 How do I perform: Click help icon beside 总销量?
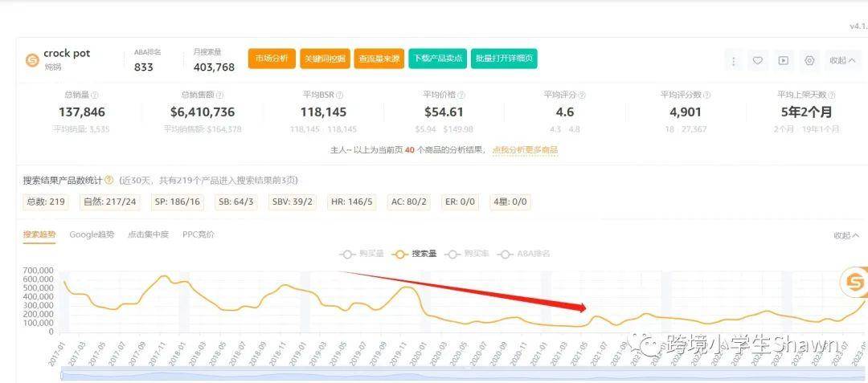(x=95, y=95)
